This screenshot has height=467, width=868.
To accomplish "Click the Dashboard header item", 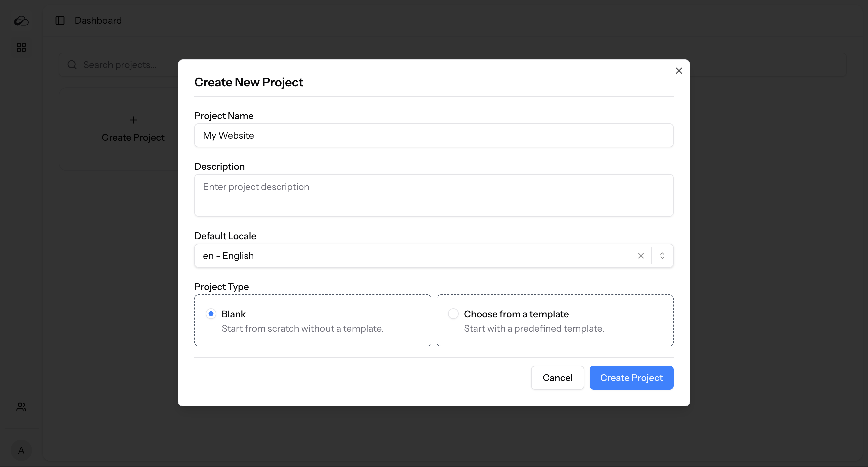I will click(98, 21).
